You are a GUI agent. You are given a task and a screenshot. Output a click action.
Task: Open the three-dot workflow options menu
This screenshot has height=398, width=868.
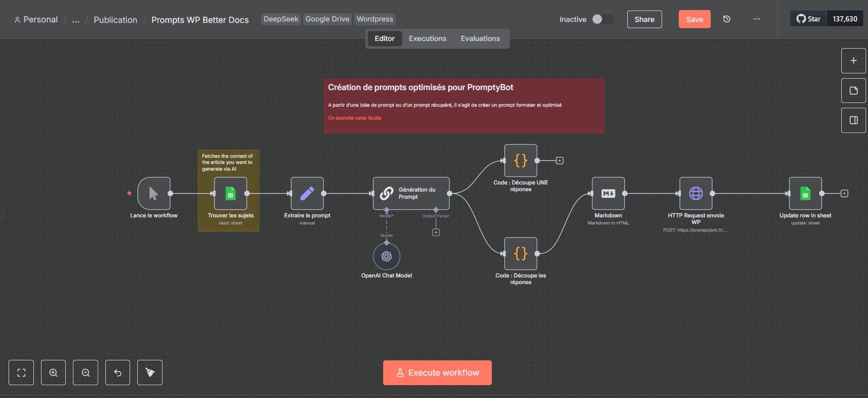[x=756, y=19]
